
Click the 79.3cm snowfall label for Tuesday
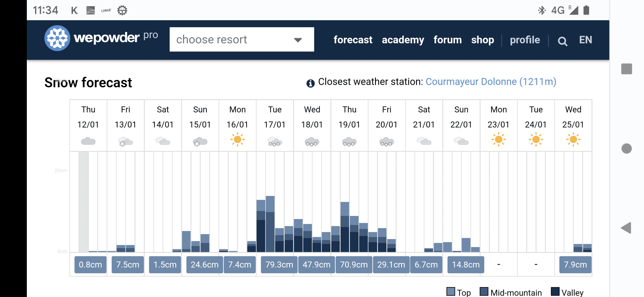(x=278, y=264)
